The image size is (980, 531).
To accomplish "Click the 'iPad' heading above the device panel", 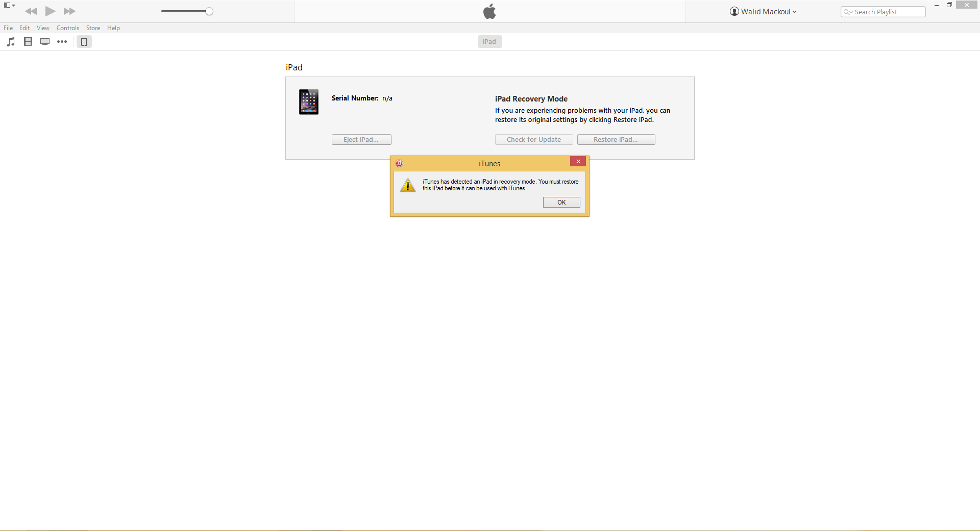I will [x=294, y=67].
